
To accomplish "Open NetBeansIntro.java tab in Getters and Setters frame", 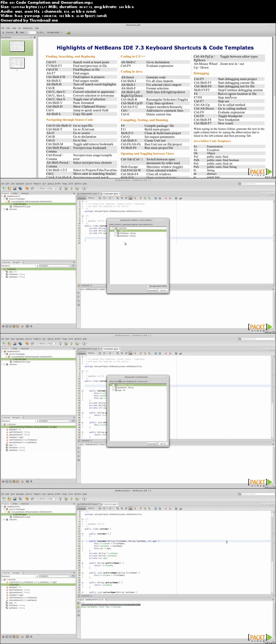I will [88, 194].
